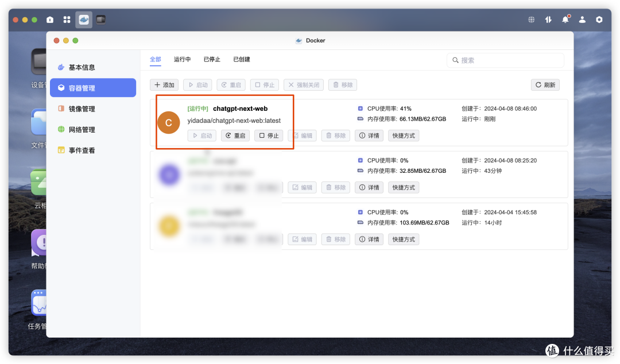Click the yellow avatar of the third container
Image resolution: width=620 pixels, height=364 pixels.
(169, 226)
